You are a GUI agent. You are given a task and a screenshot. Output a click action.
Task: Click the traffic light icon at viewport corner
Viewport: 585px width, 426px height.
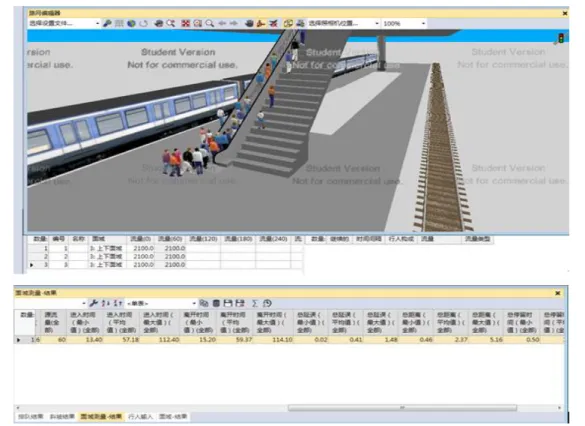pos(561,38)
